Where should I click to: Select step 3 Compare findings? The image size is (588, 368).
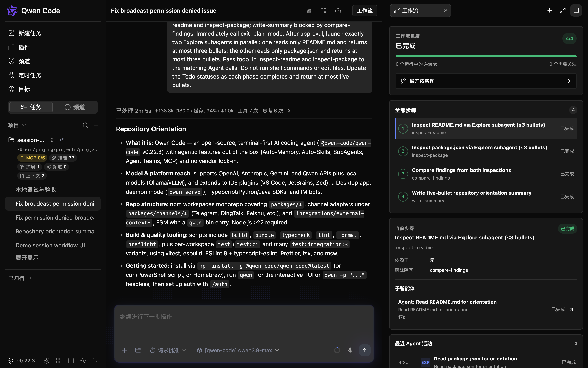(486, 174)
